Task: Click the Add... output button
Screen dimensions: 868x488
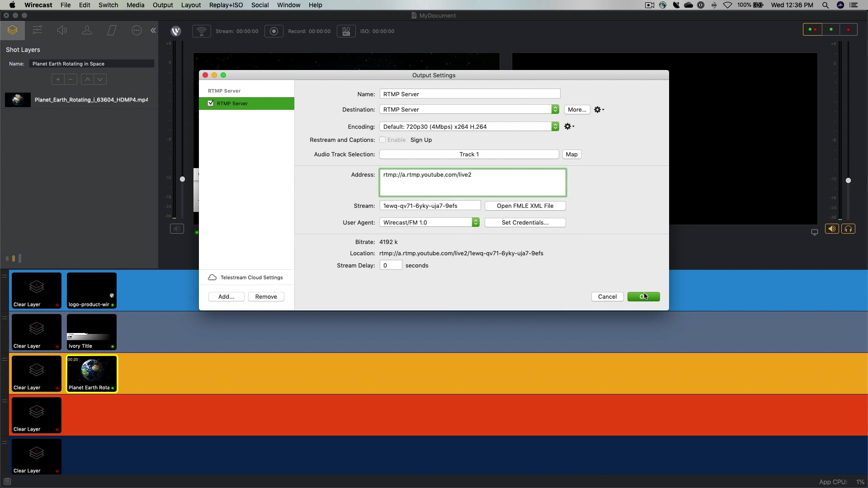Action: click(226, 297)
